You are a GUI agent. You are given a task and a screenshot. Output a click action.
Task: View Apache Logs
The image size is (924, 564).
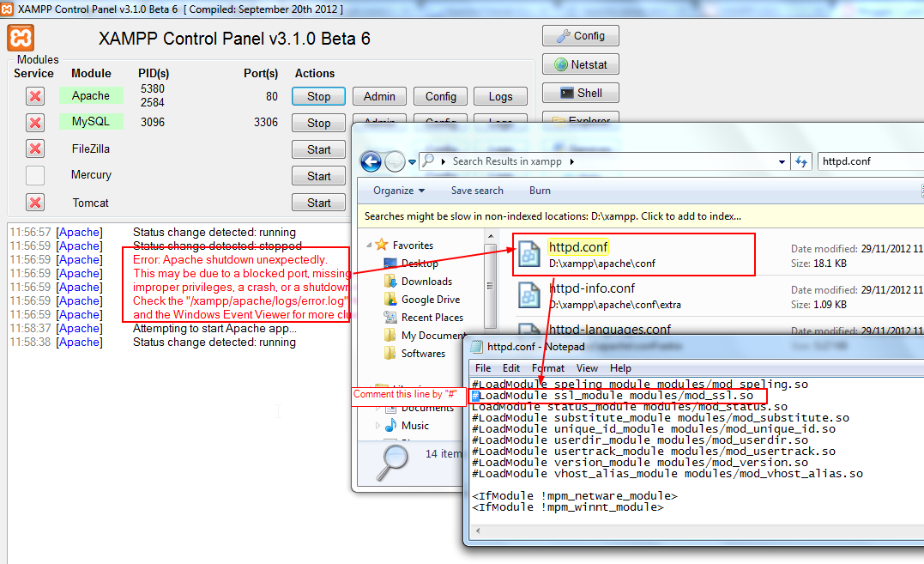[x=500, y=97]
